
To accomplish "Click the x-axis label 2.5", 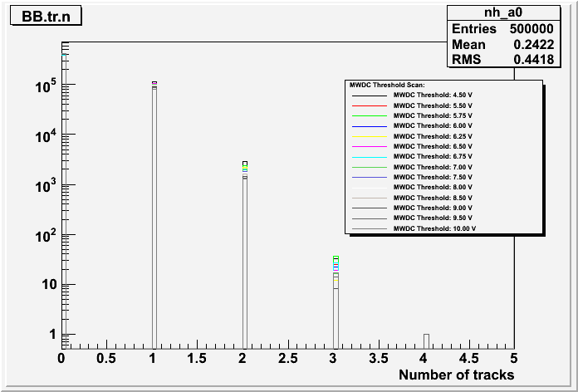I will click(288, 358).
